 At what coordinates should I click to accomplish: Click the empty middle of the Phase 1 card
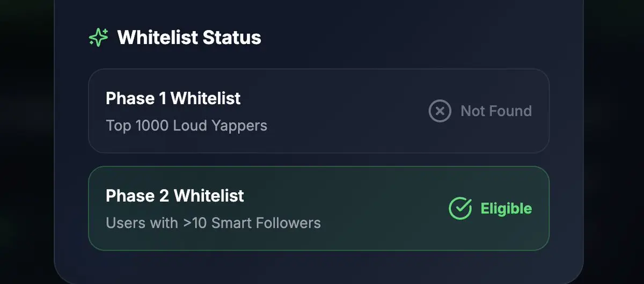(x=343, y=111)
